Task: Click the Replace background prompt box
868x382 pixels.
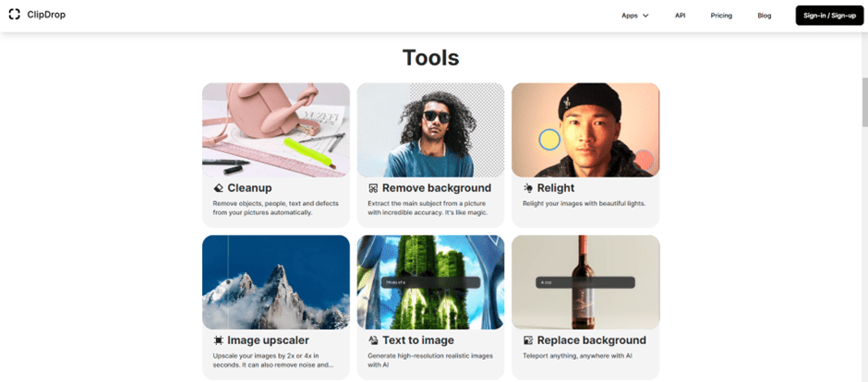Action: click(x=585, y=282)
